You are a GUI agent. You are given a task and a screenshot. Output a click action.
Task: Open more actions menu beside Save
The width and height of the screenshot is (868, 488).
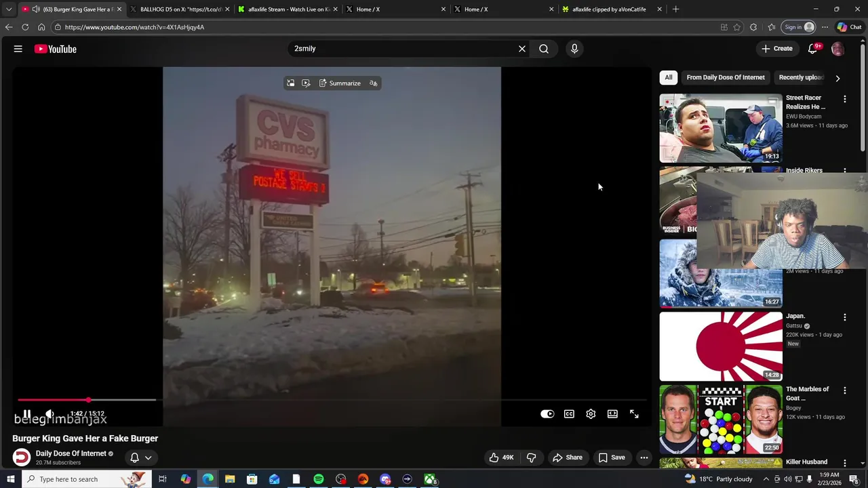click(x=644, y=457)
